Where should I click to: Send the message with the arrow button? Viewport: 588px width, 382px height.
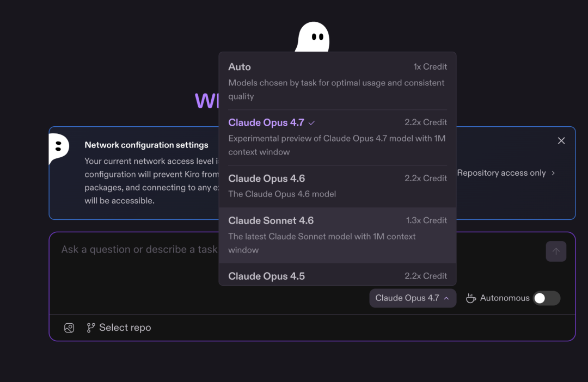(556, 251)
